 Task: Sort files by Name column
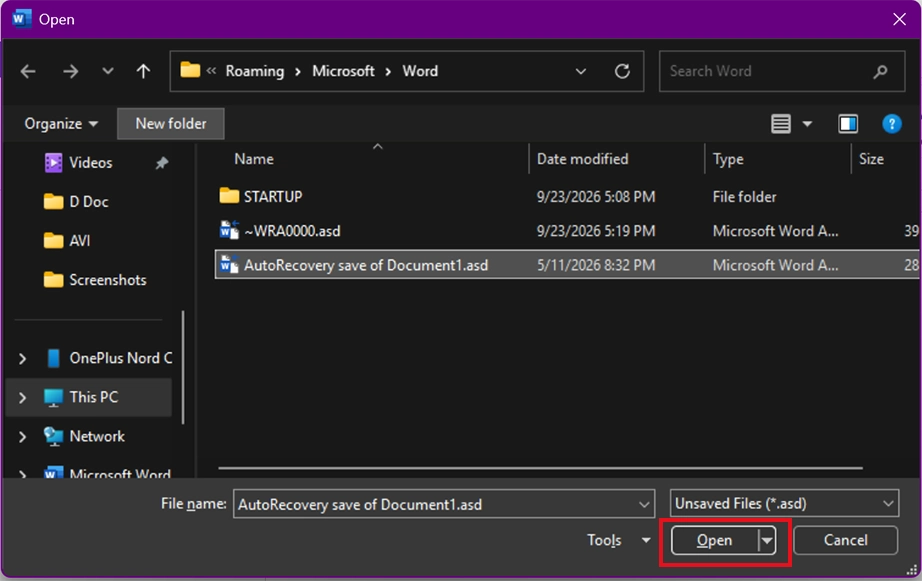pyautogui.click(x=254, y=159)
